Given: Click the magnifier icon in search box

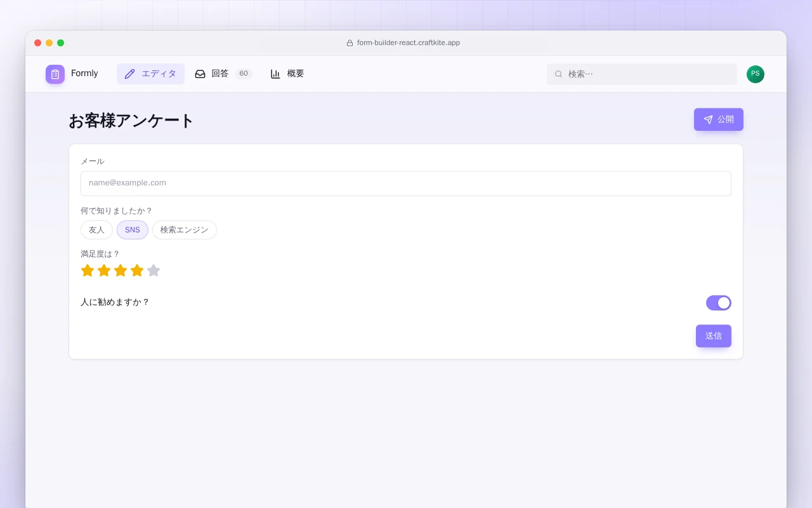Looking at the screenshot, I should pos(559,74).
